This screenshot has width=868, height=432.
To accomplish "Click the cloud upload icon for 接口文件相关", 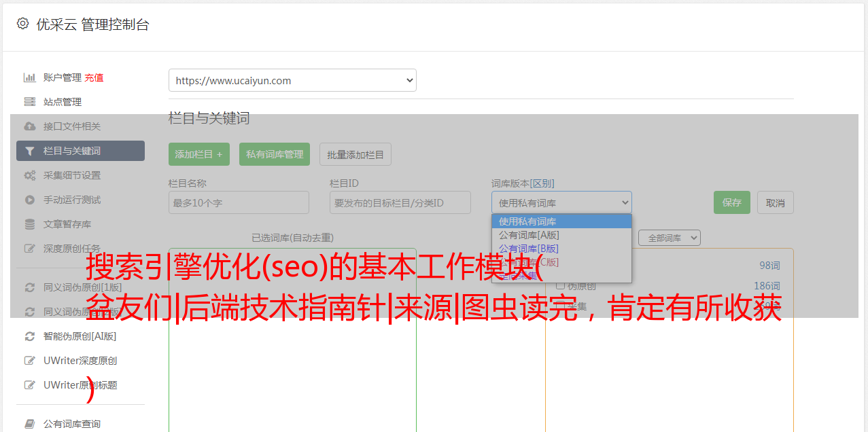I will [x=30, y=126].
